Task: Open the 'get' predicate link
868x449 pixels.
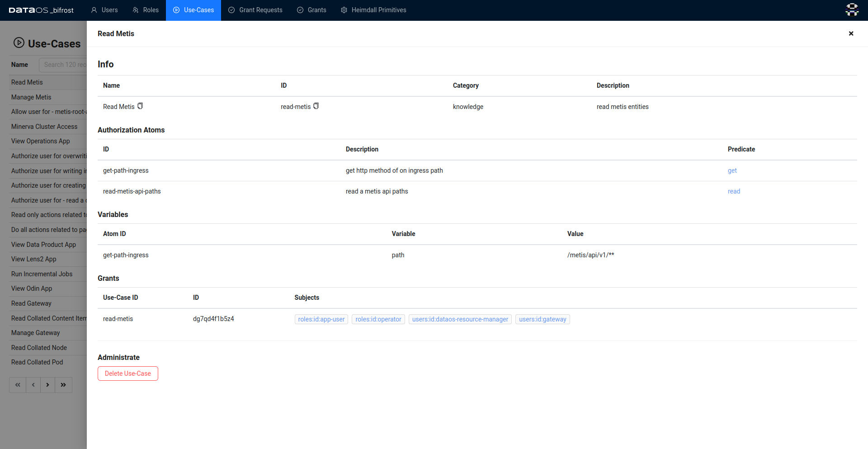Action: coord(732,170)
